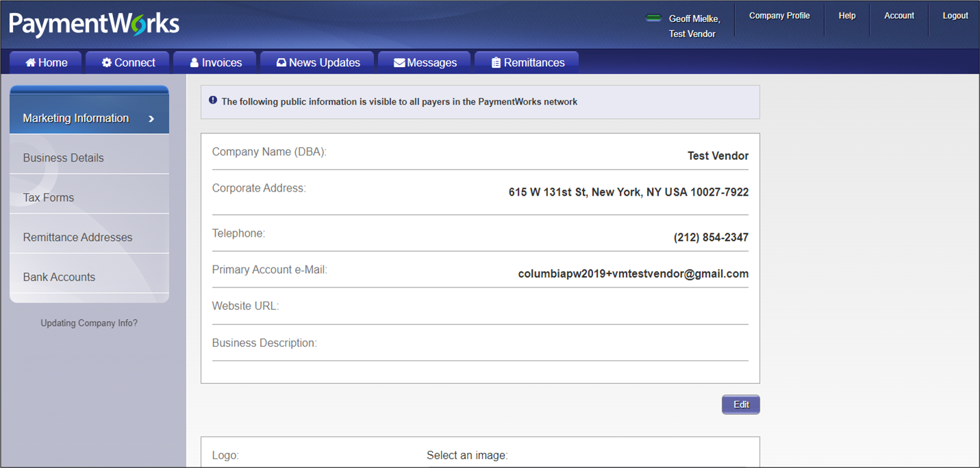Click the Help link
The width and height of the screenshot is (980, 468).
[847, 16]
